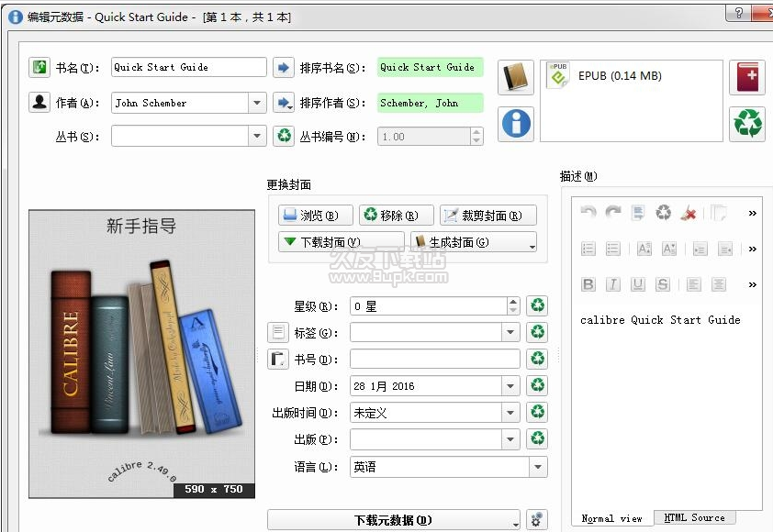Screen dimensions: 773x532
Task: Click the arrow to auto-fill 排序书名
Action: [x=284, y=68]
